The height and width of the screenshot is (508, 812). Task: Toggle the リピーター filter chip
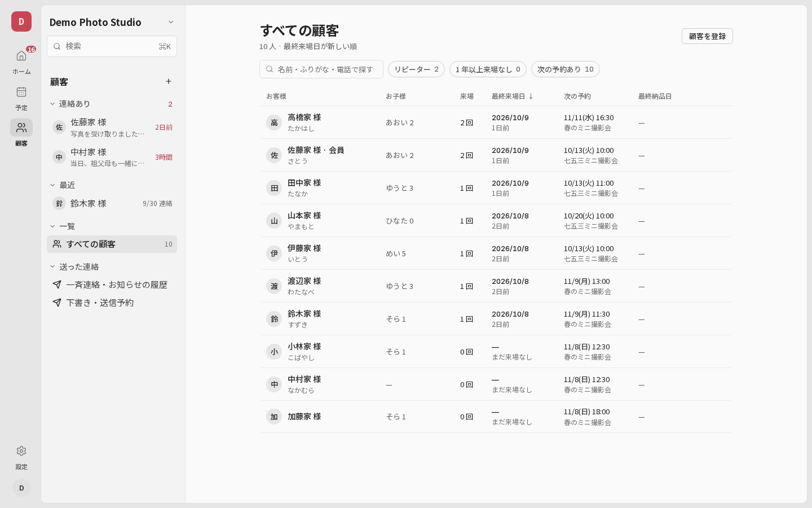416,69
